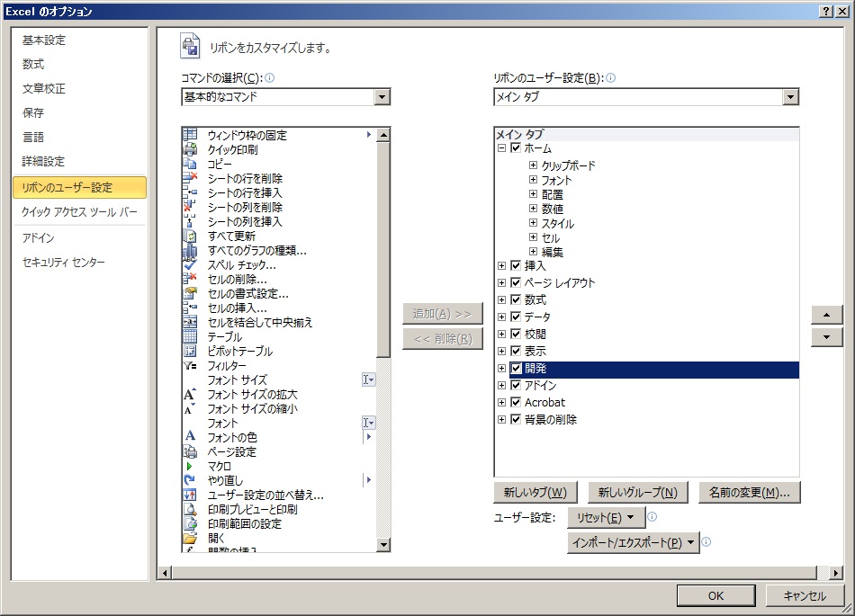The width and height of the screenshot is (855, 616).
Task: Click the シートの列を削除 icon
Action: click(x=190, y=207)
